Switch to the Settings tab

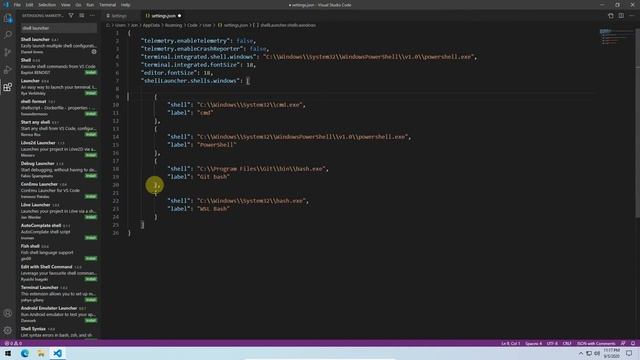(119, 16)
